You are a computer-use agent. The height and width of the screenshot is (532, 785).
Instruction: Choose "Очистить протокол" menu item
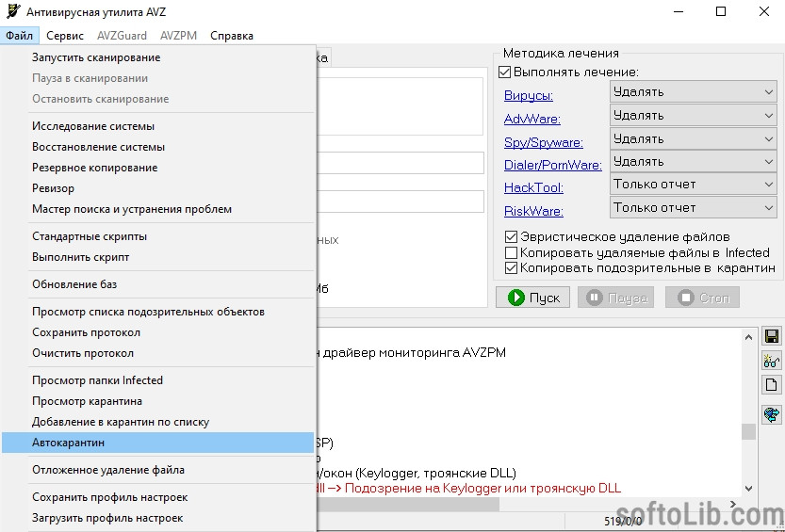click(157, 353)
